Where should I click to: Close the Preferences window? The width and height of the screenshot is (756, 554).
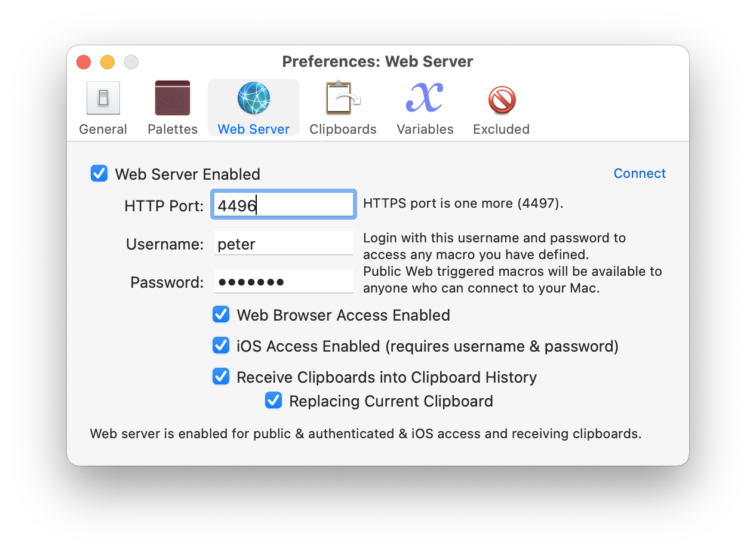[x=83, y=61]
